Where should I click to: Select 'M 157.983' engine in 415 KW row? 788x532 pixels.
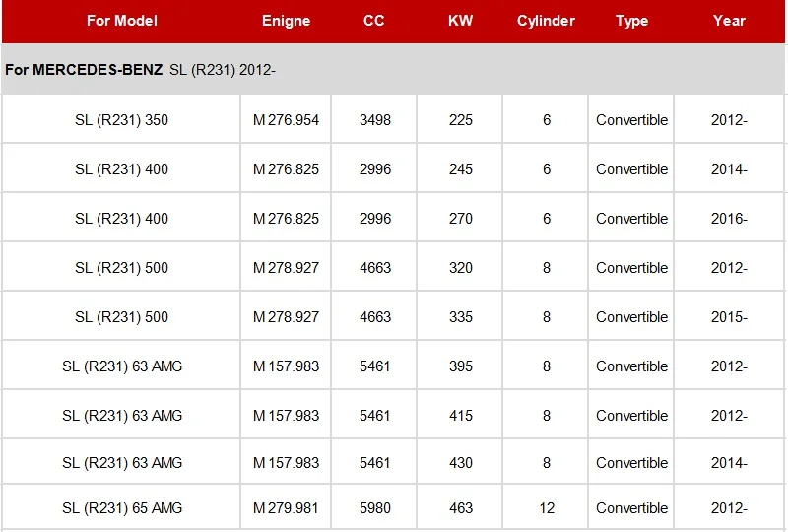(286, 416)
